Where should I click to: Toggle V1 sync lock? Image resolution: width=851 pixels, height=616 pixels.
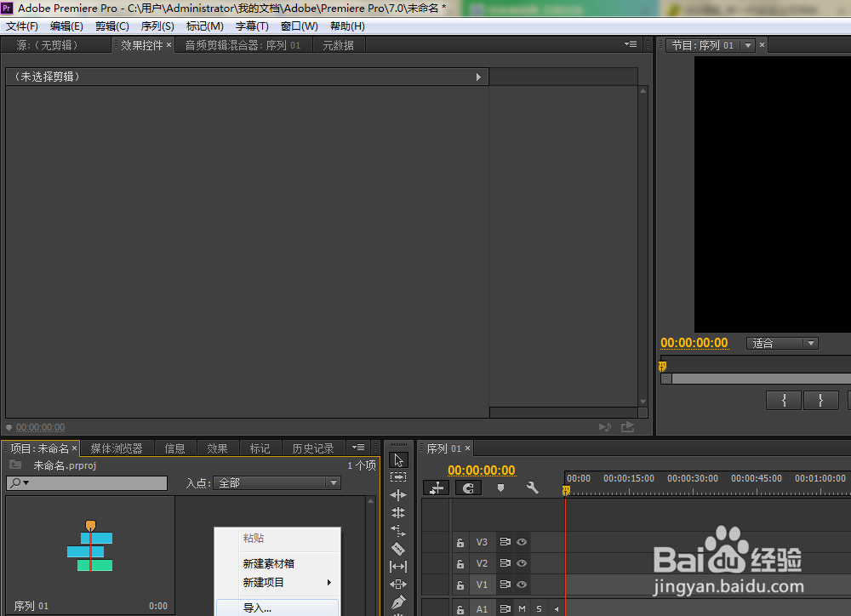[505, 584]
